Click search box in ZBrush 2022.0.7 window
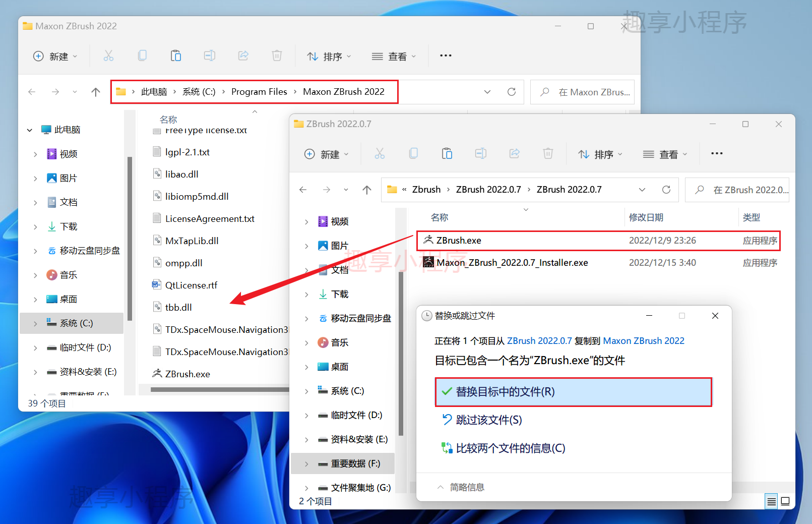Image resolution: width=812 pixels, height=524 pixels. pos(737,190)
